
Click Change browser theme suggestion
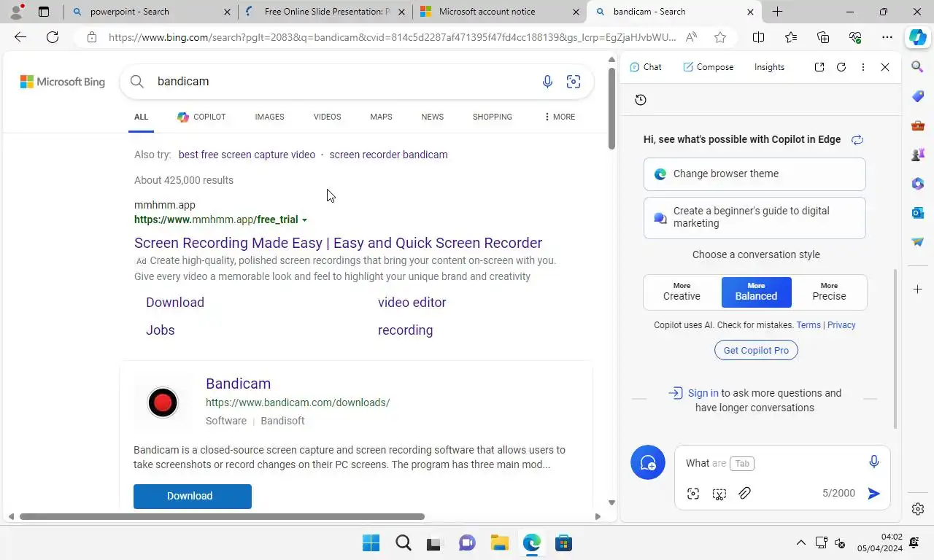point(754,174)
